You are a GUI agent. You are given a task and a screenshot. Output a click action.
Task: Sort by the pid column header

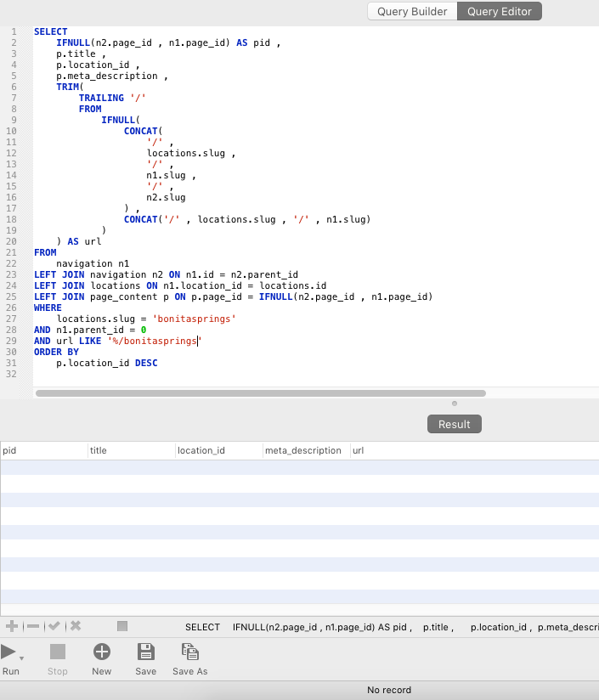42,450
